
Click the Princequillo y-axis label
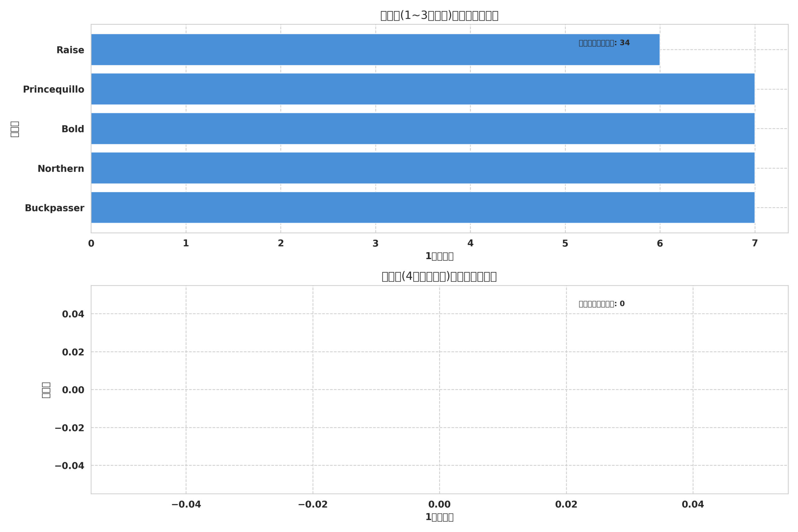tap(53, 89)
